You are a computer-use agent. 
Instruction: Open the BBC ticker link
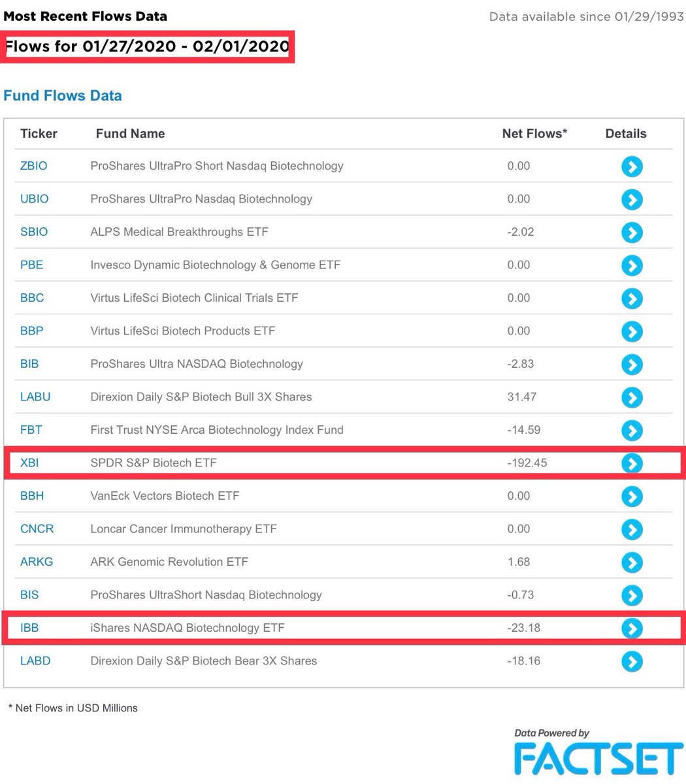pyautogui.click(x=32, y=298)
